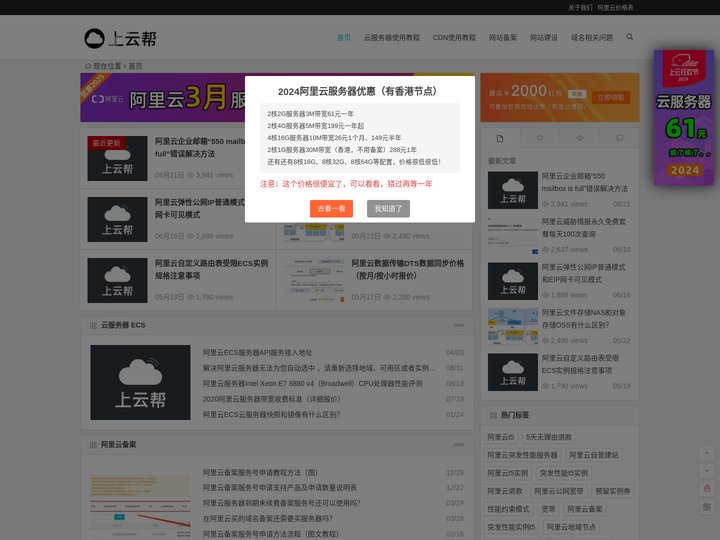The width and height of the screenshot is (720, 540).
Task: Select the 性能约束模式 tag
Action: pyautogui.click(x=508, y=509)
